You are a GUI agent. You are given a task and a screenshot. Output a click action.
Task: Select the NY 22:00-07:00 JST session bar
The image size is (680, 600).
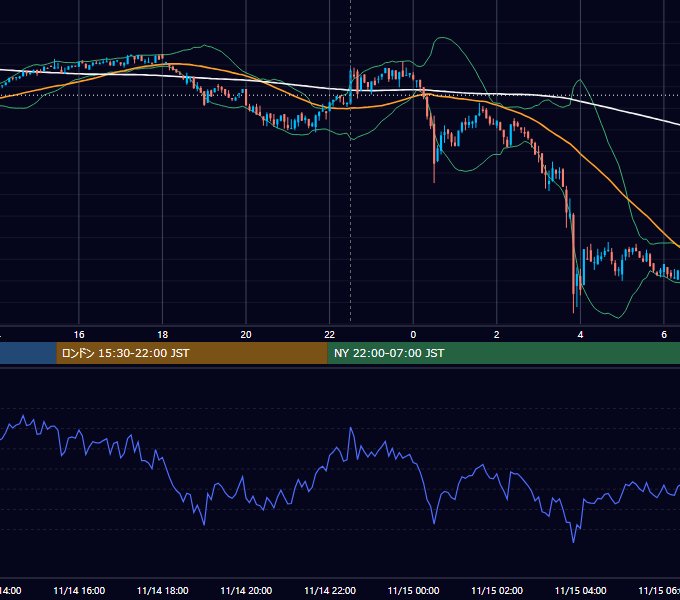(503, 353)
